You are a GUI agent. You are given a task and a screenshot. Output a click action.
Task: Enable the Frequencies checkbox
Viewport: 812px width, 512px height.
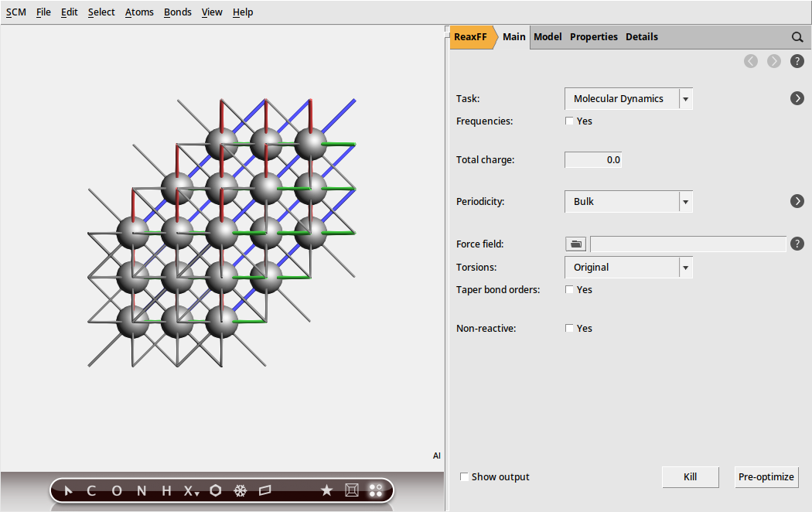pos(570,121)
